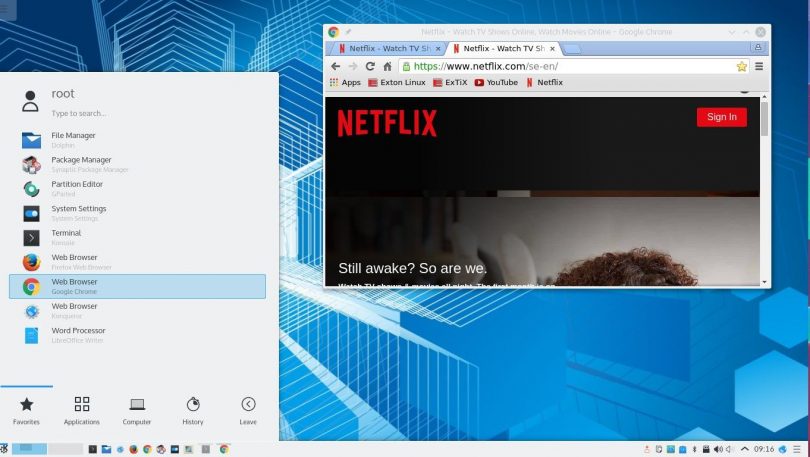Click the scroll down arrow in Chrome
Image resolution: width=810 pixels, height=457 pixels.
pyautogui.click(x=764, y=282)
